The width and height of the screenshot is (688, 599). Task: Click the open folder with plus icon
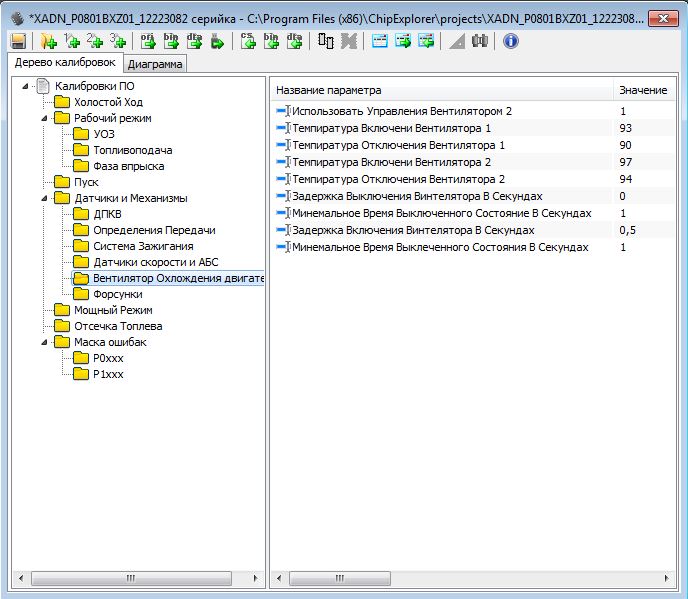47,41
